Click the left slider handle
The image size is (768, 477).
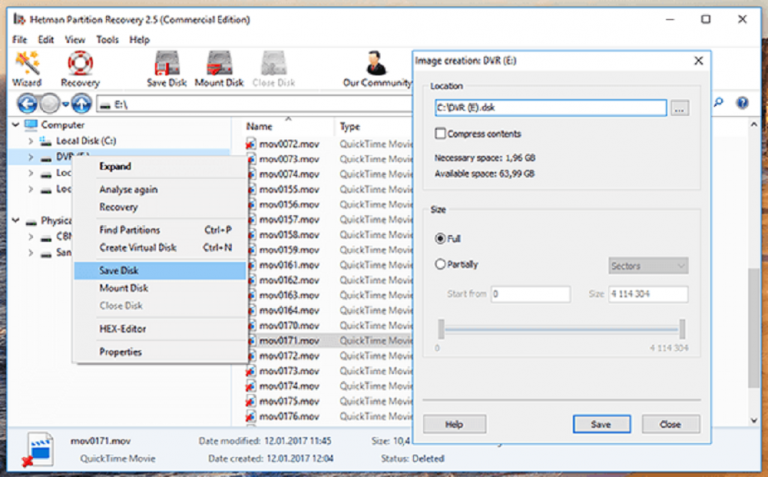pyautogui.click(x=441, y=329)
